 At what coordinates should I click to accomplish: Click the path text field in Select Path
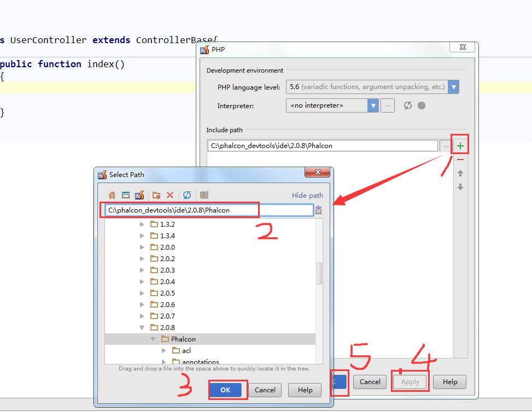click(208, 210)
